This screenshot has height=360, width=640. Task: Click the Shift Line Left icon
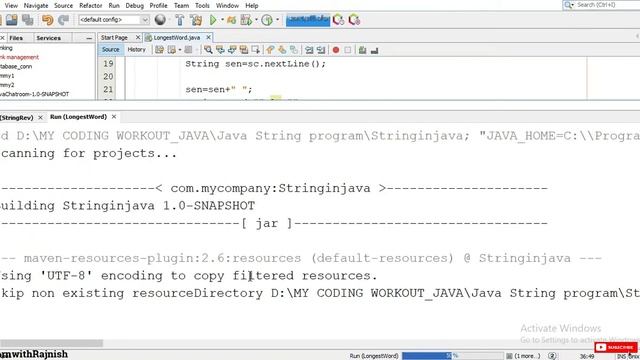pyautogui.click(x=309, y=50)
